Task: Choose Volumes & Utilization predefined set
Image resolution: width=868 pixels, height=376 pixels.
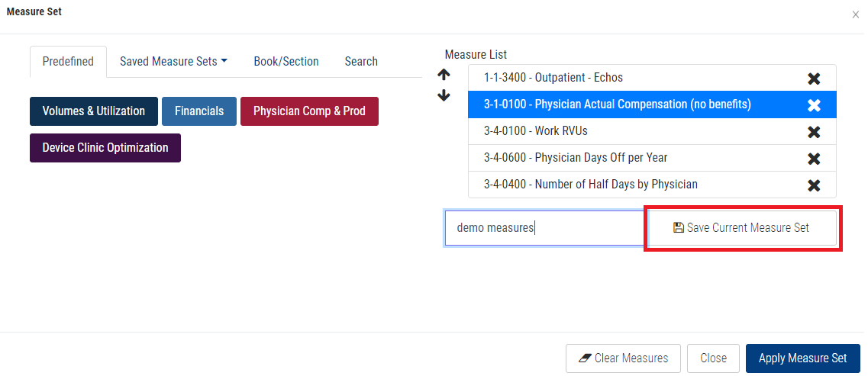Action: [94, 111]
